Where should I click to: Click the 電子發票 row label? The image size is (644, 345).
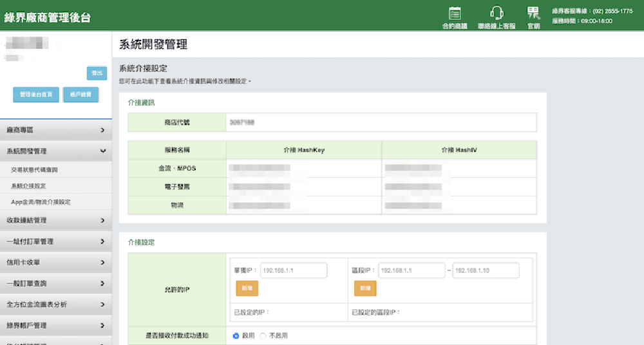[x=177, y=187]
